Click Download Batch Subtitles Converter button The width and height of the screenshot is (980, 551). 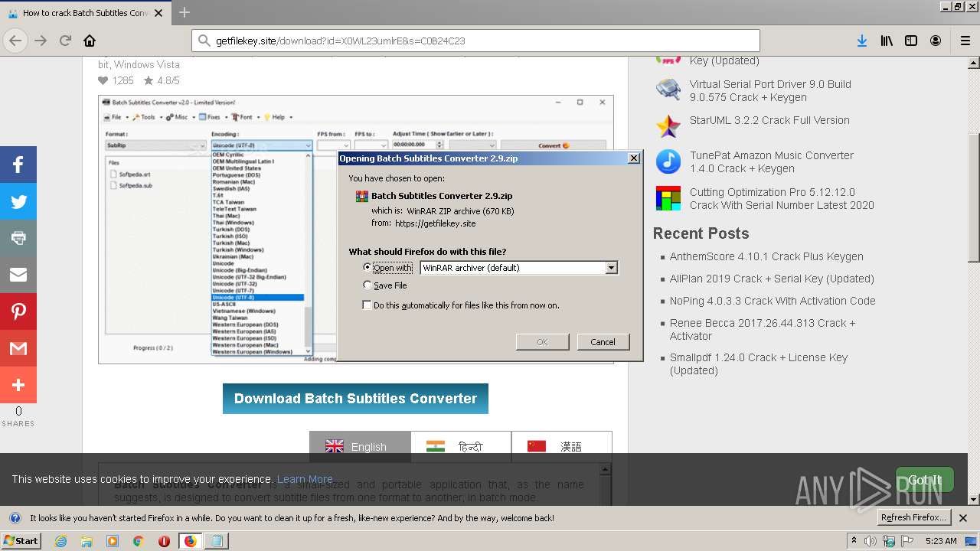[x=355, y=399]
